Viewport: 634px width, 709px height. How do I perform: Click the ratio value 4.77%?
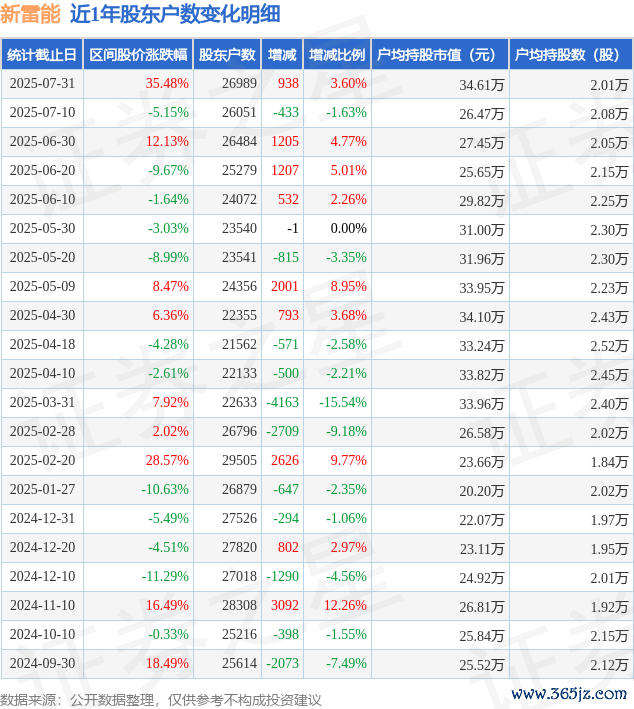coord(348,142)
